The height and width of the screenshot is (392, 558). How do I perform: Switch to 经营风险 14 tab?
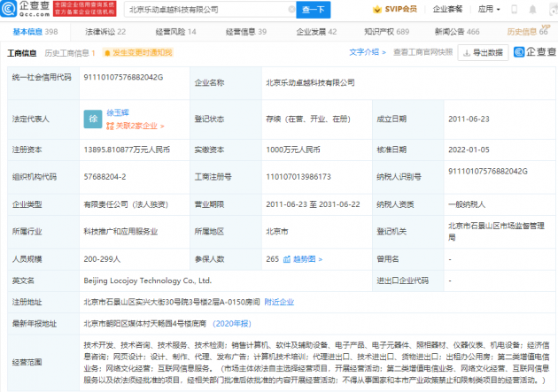point(175,32)
